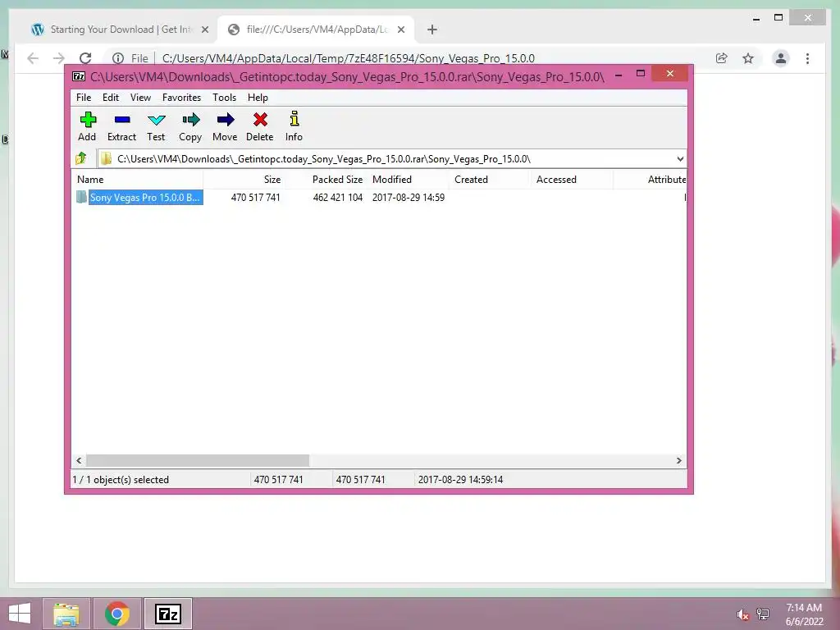The height and width of the screenshot is (630, 840).
Task: Click the modified date 2017-08-29 14:59
Action: click(409, 198)
